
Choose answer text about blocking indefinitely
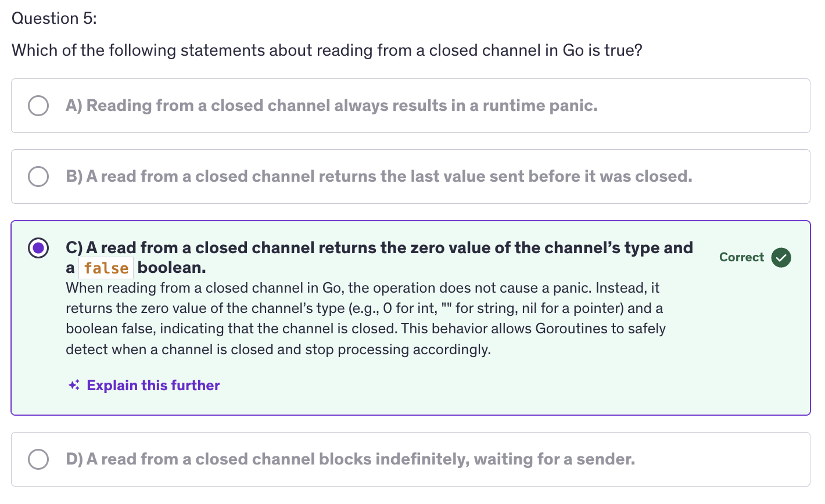pos(350,459)
